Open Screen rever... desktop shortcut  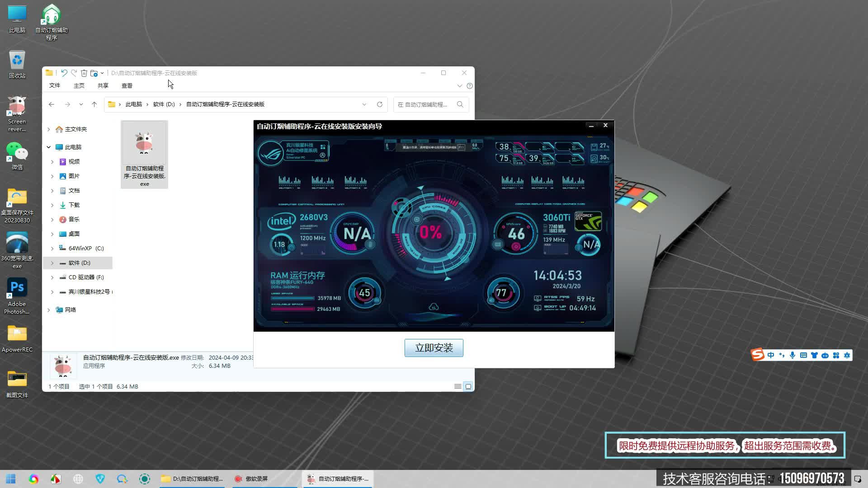click(17, 114)
